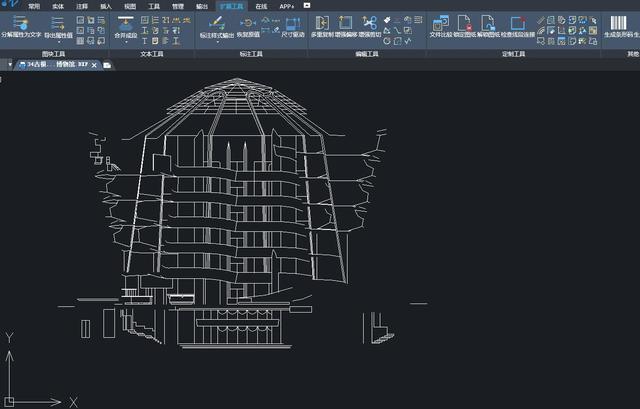Click the new drawing tab icon
The width and height of the screenshot is (640, 409).
107,65
